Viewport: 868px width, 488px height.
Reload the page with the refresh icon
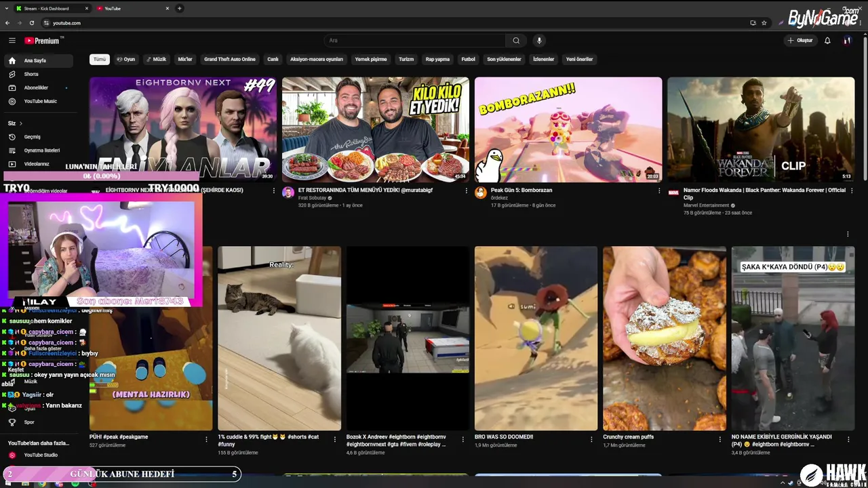click(31, 23)
